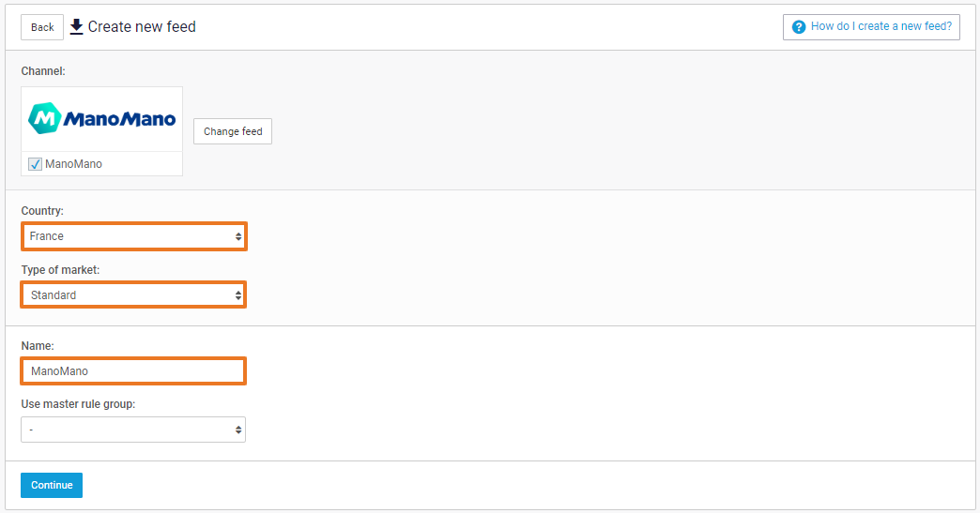Click the download icon beside Create new feed

77,26
